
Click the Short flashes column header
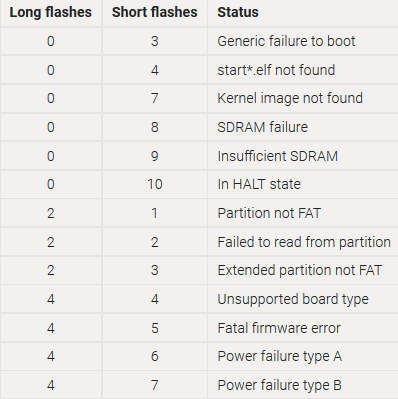[154, 12]
